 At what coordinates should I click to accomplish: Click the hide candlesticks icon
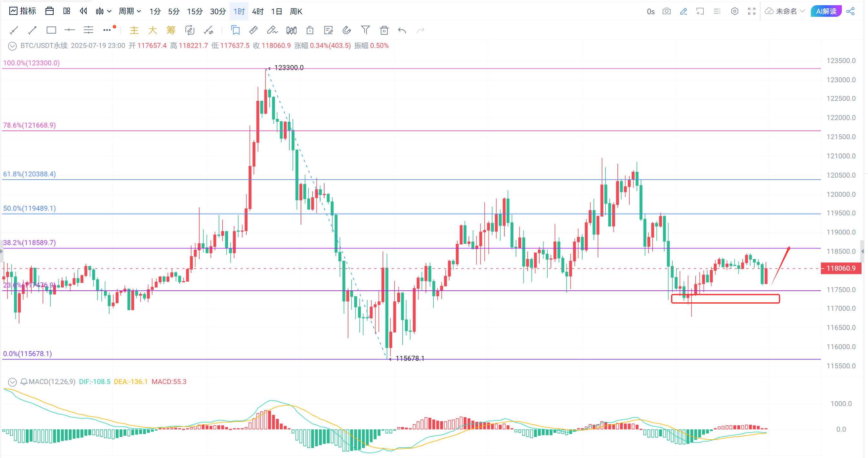click(x=292, y=30)
